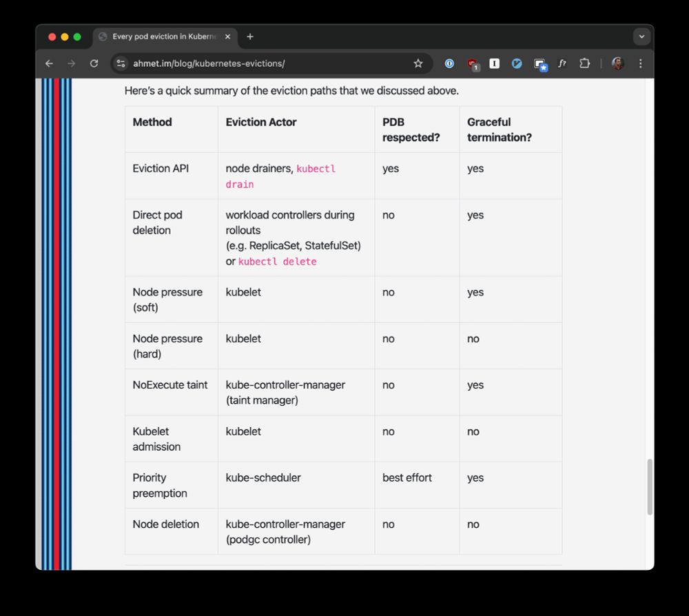The image size is (689, 616).
Task: Reload the current page
Action: pyautogui.click(x=94, y=63)
